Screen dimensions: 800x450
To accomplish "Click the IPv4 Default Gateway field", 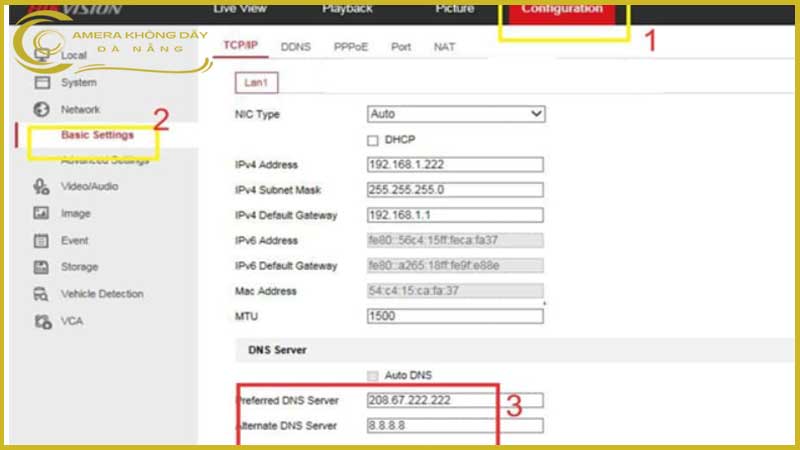I will click(455, 215).
